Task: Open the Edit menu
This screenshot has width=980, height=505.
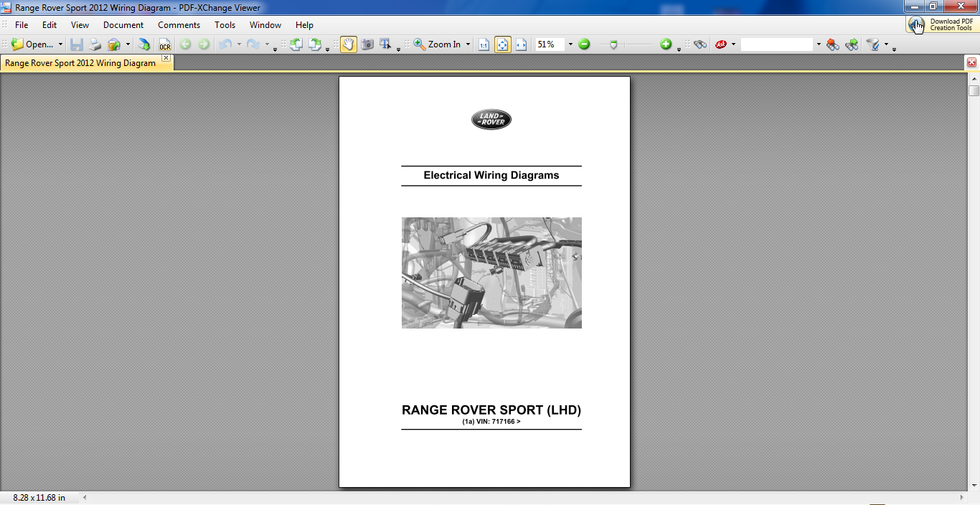Action: click(49, 24)
